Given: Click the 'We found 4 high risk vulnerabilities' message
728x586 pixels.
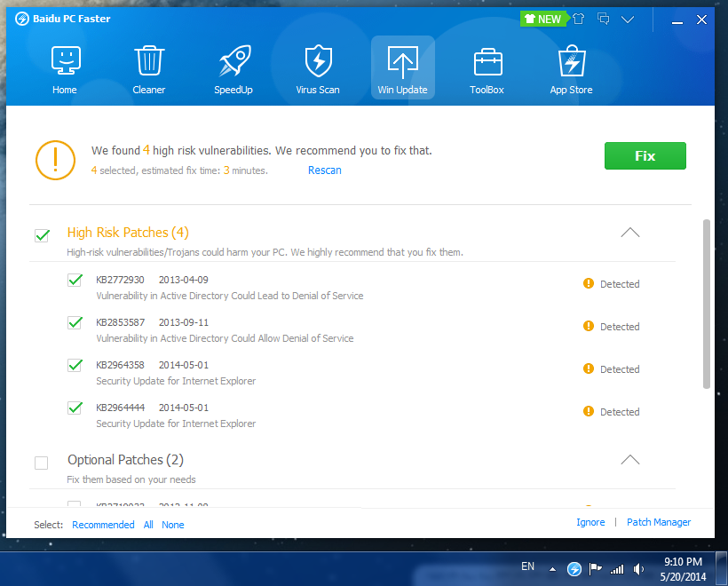Looking at the screenshot, I should tap(261, 150).
